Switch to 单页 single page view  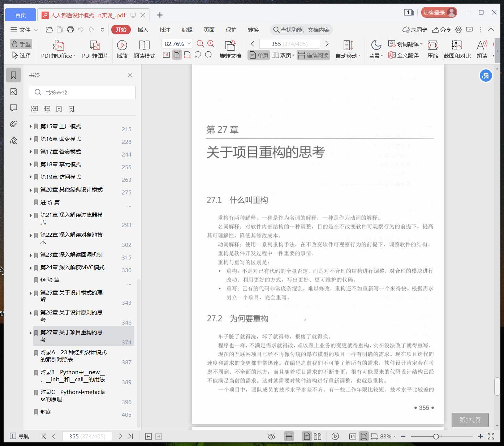click(259, 55)
